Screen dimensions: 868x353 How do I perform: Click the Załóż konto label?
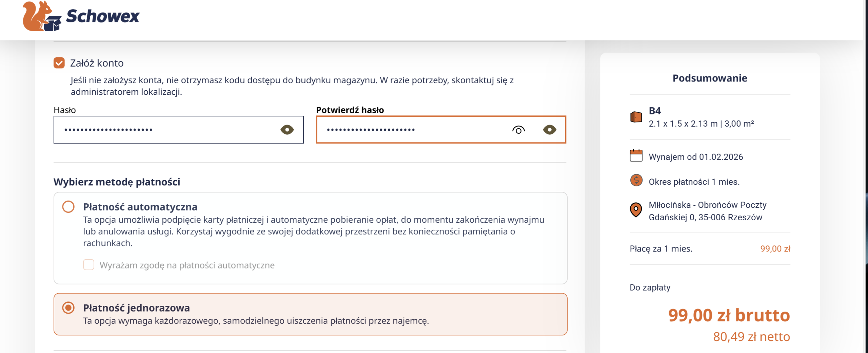(x=97, y=63)
